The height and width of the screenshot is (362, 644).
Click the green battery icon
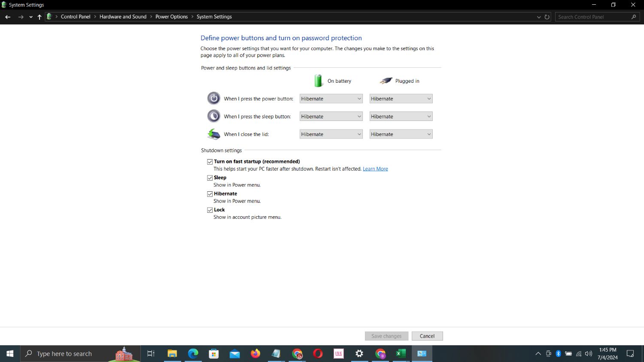(318, 81)
